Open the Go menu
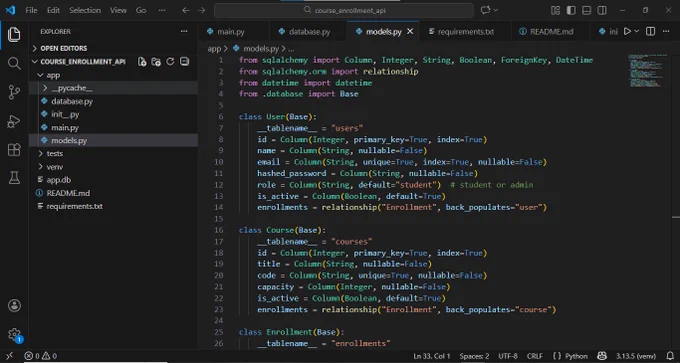Viewport: 680px width, 363px height. (x=141, y=10)
